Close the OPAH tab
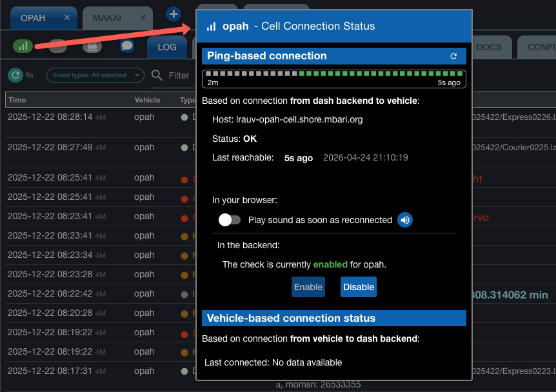 pyautogui.click(x=68, y=18)
